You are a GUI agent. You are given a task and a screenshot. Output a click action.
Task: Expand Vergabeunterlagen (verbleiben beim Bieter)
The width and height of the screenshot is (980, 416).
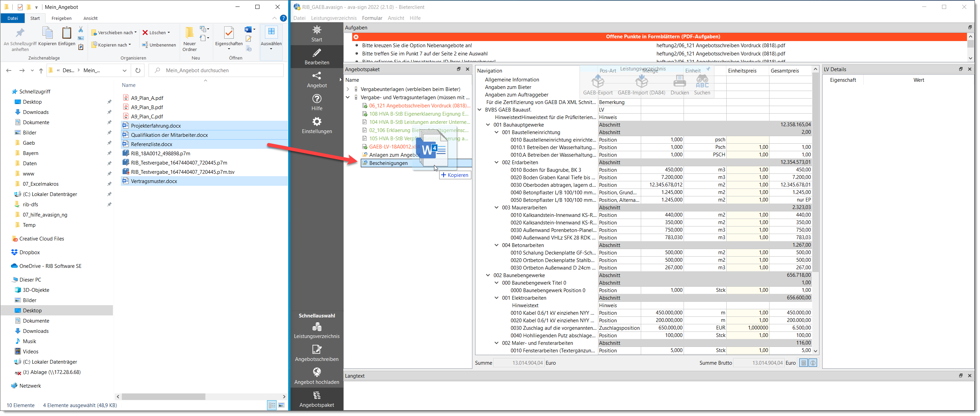click(348, 89)
